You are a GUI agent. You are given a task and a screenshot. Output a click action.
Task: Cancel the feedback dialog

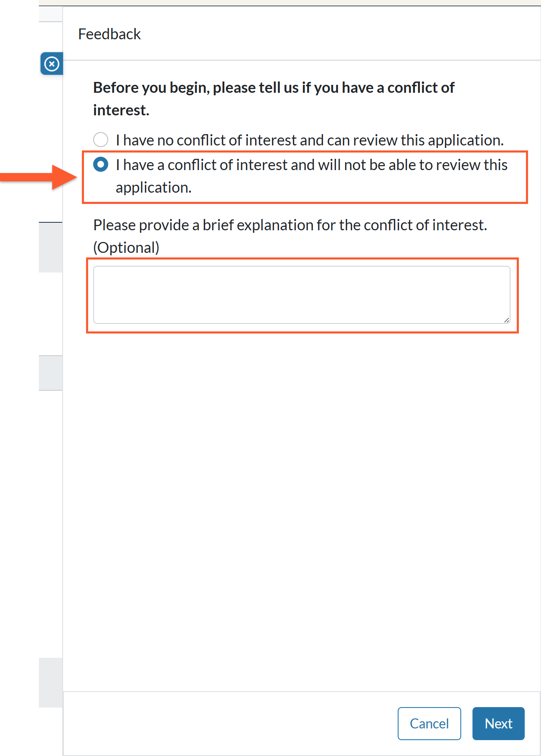[x=429, y=723]
